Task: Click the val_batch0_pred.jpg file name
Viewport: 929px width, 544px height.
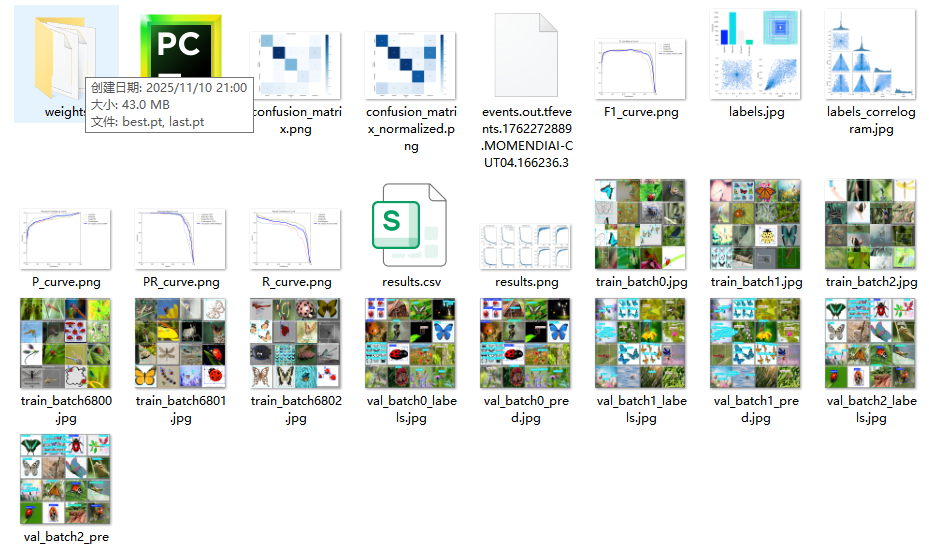Action: point(526,409)
